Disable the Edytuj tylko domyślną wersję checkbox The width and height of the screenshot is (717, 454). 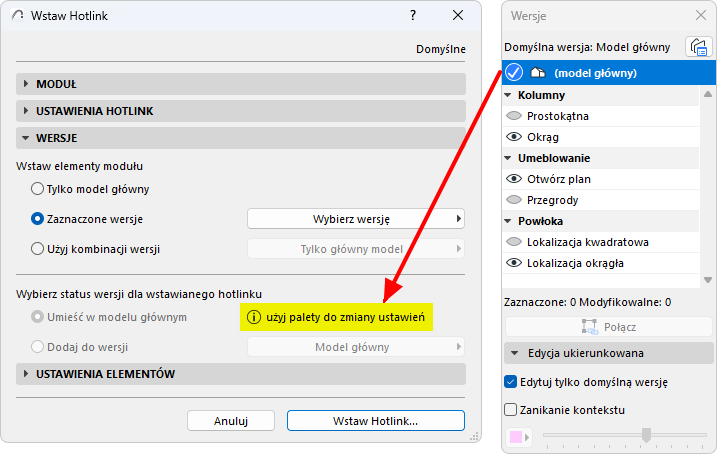tap(511, 381)
